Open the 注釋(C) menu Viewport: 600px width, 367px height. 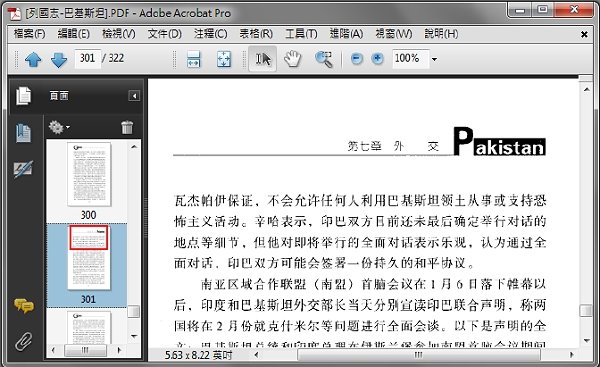(210, 34)
